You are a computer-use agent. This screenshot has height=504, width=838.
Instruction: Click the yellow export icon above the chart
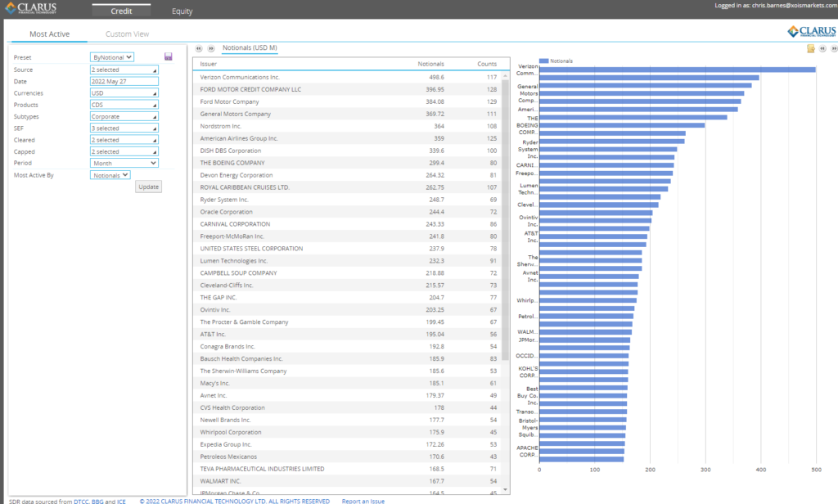(x=811, y=48)
